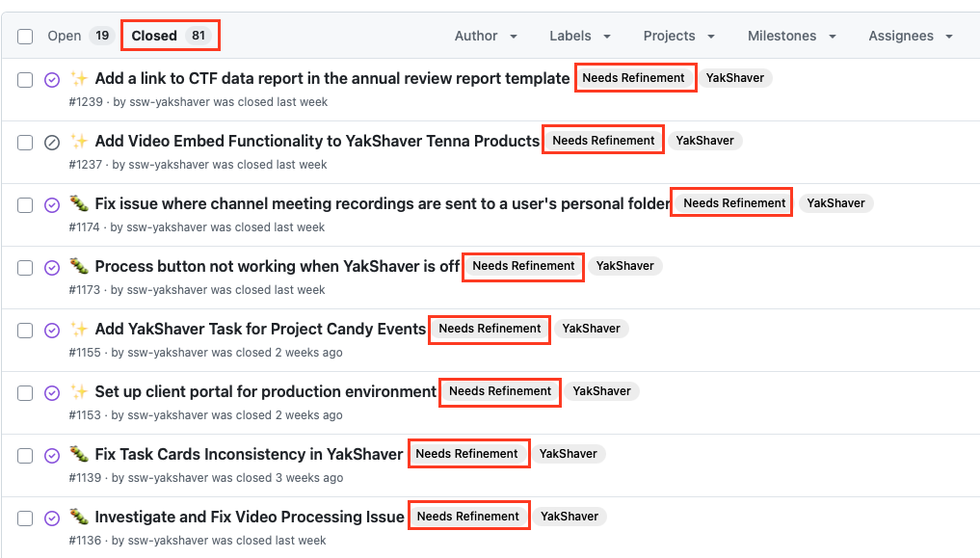
Task: Open issue 'Add Video Embed Functionality to YakShaver Tenna Products'
Action: pyautogui.click(x=317, y=142)
